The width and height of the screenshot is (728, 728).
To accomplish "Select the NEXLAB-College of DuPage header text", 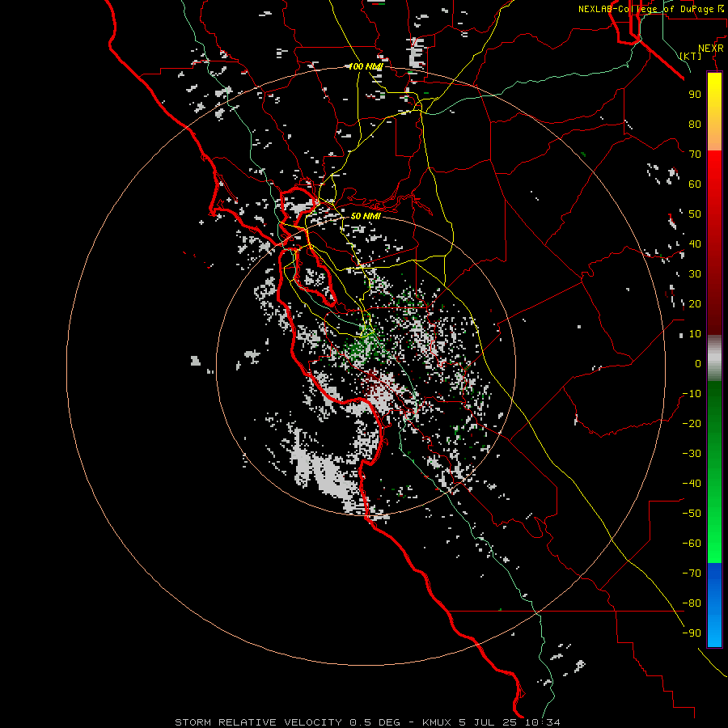I will [x=650, y=9].
